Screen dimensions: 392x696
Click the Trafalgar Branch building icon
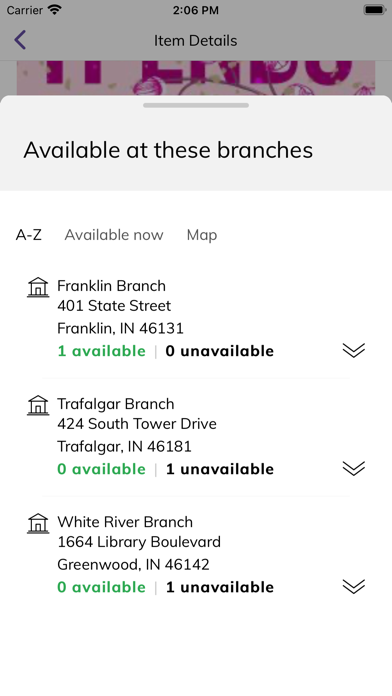pos(38,405)
